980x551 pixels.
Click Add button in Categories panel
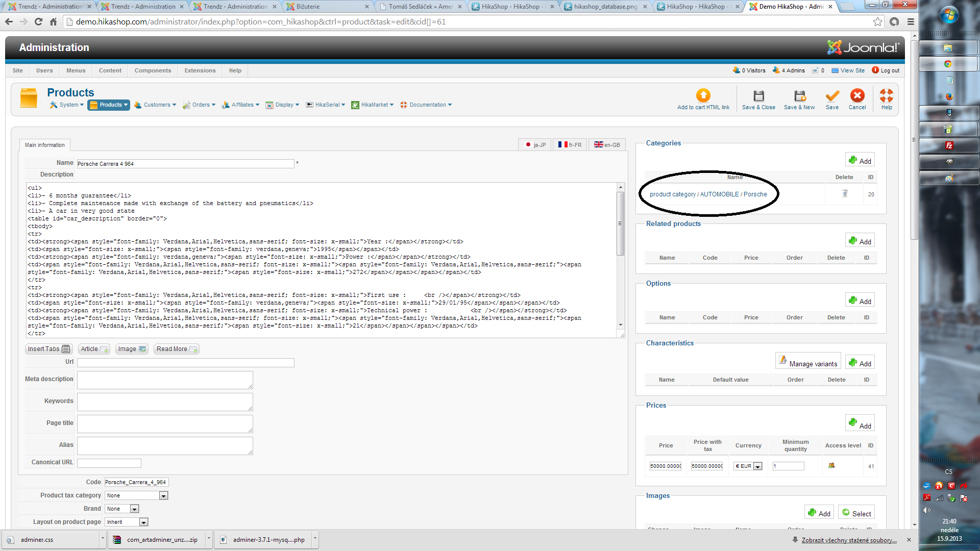(860, 160)
